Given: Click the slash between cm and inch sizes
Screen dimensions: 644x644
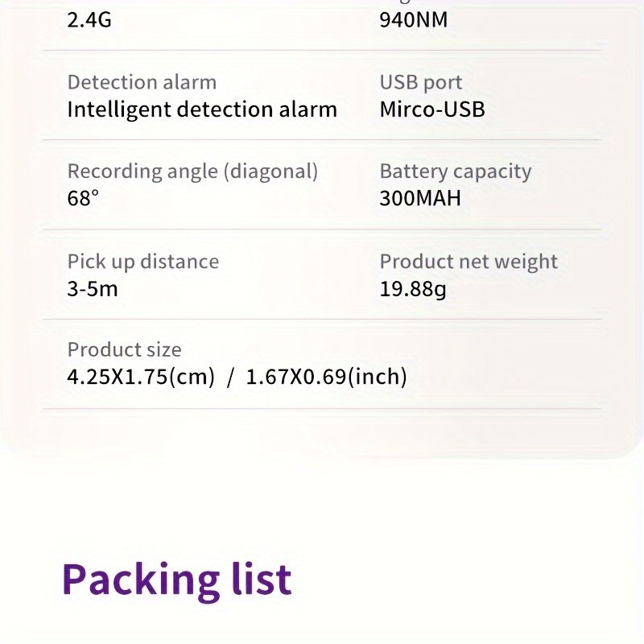Looking at the screenshot, I should 230,377.
